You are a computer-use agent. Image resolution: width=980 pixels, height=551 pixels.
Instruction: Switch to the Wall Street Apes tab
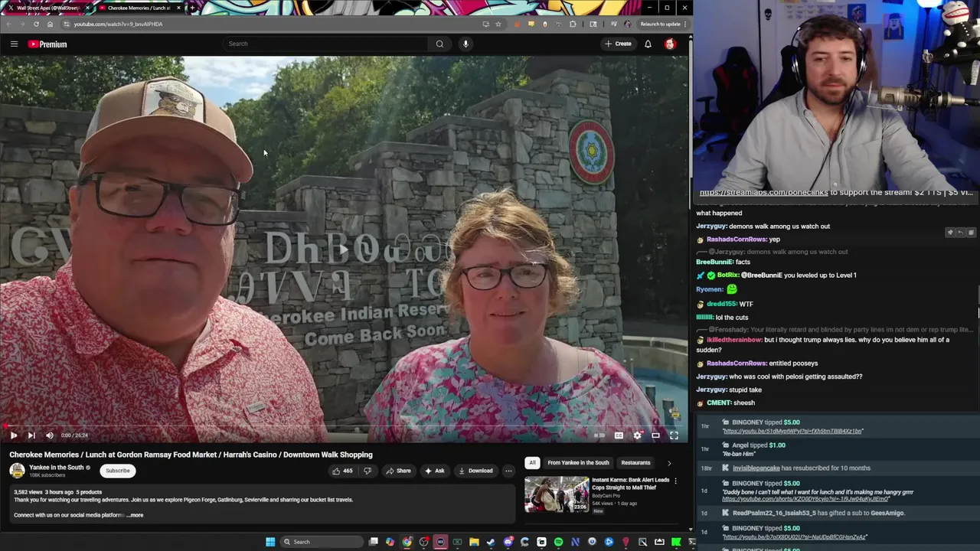click(x=47, y=8)
